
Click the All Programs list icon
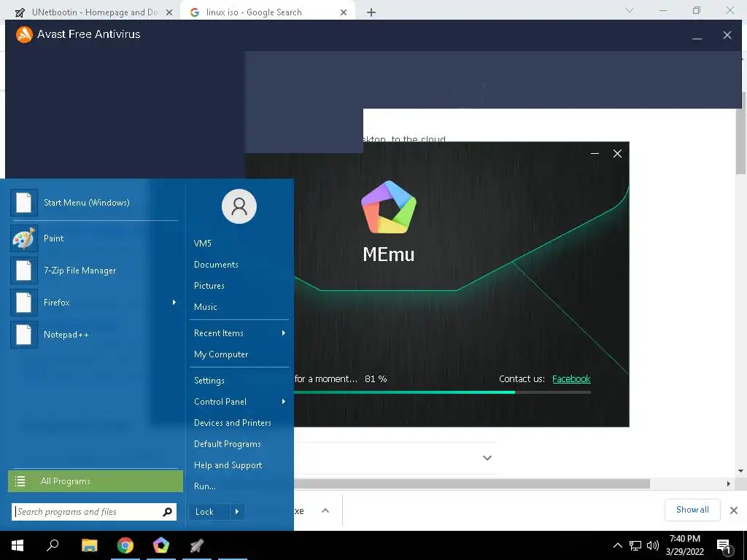point(20,481)
